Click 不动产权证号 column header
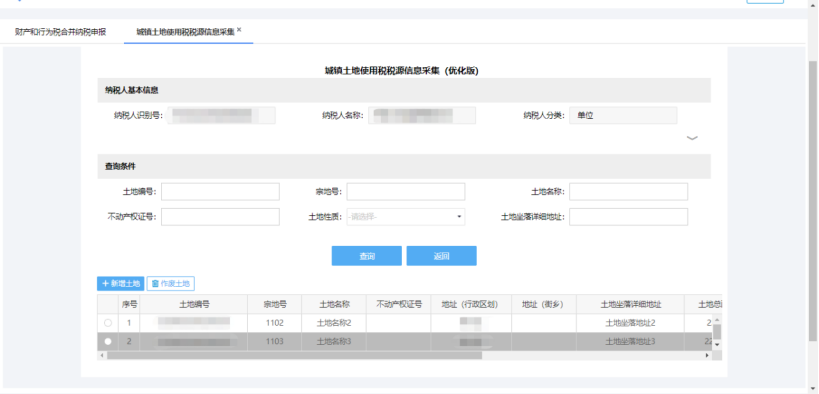Image resolution: width=819 pixels, height=394 pixels. pos(399,304)
